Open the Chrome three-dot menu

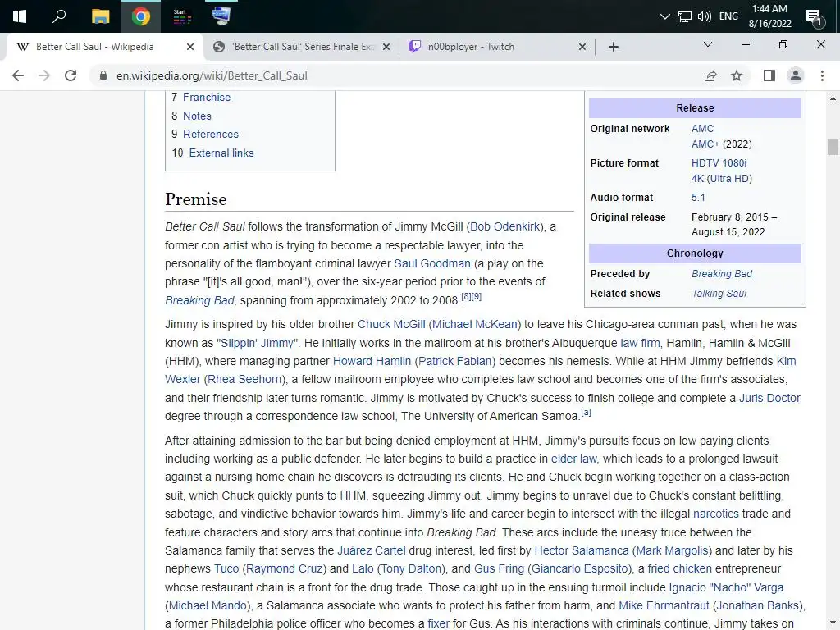tap(822, 75)
